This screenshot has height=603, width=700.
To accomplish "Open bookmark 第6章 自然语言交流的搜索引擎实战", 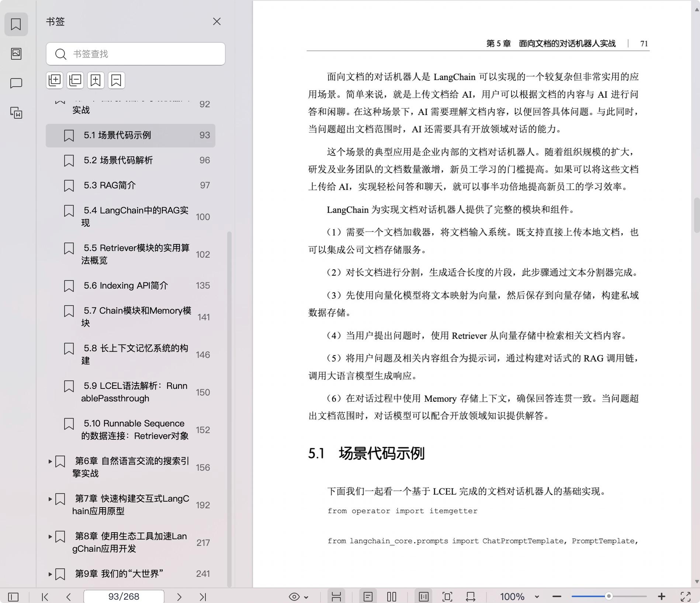I will [131, 467].
